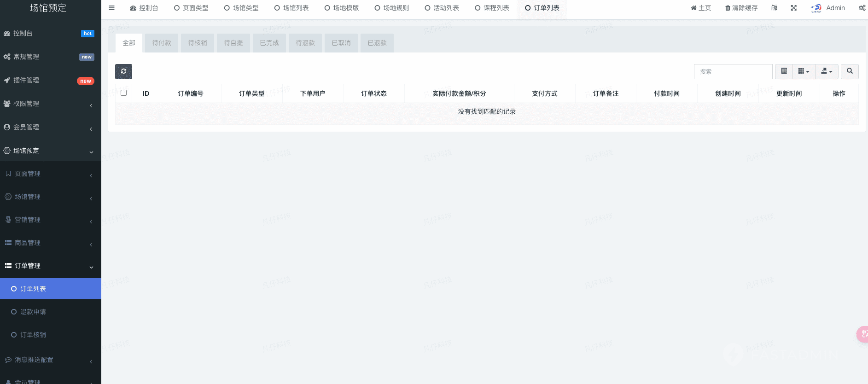Enter fullscreen using the expand icon
Screen dimensions: 868x384
793,8
